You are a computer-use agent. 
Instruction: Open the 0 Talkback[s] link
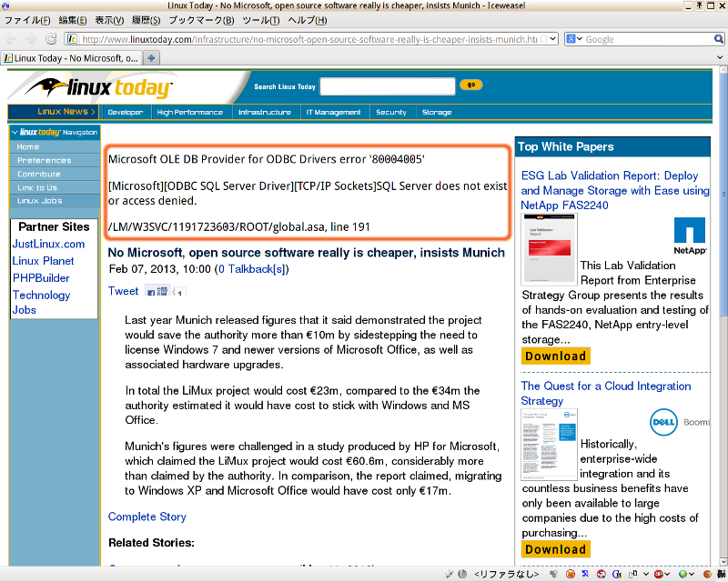(253, 269)
